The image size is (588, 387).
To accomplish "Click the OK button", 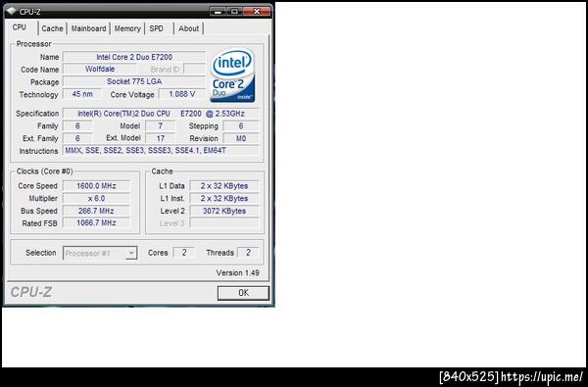I will pyautogui.click(x=243, y=293).
